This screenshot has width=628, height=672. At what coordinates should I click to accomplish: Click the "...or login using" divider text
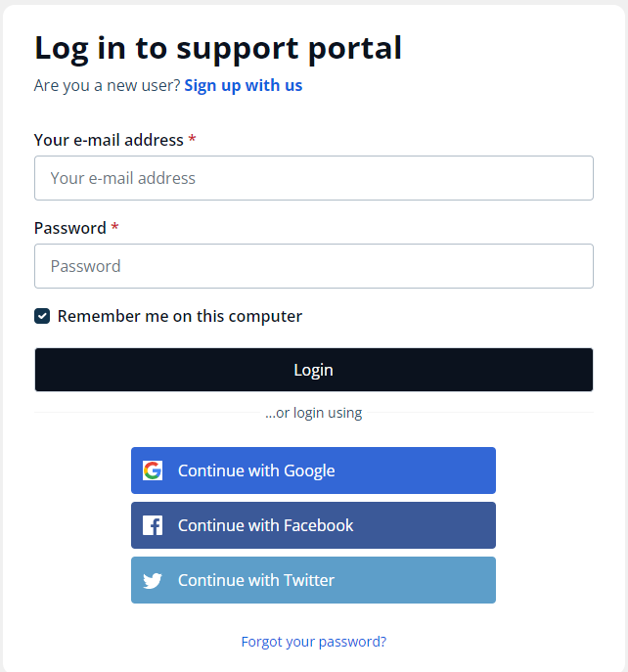[x=314, y=413]
